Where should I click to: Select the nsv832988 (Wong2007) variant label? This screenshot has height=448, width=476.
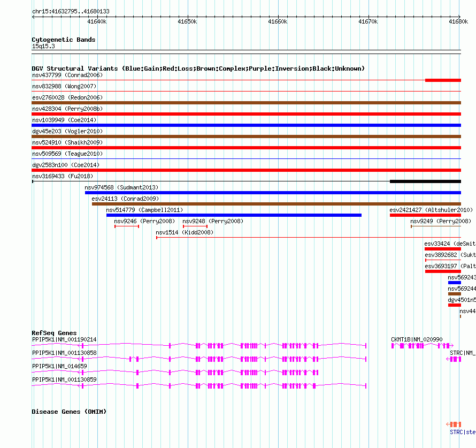[64, 86]
